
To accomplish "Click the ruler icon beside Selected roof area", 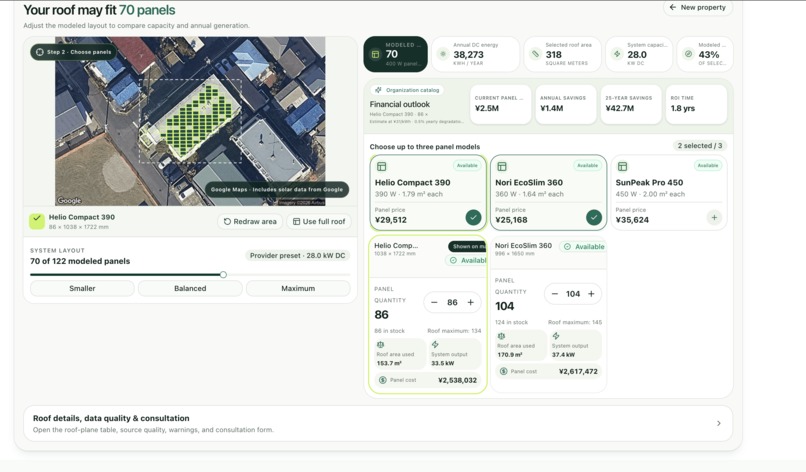I will (x=535, y=54).
